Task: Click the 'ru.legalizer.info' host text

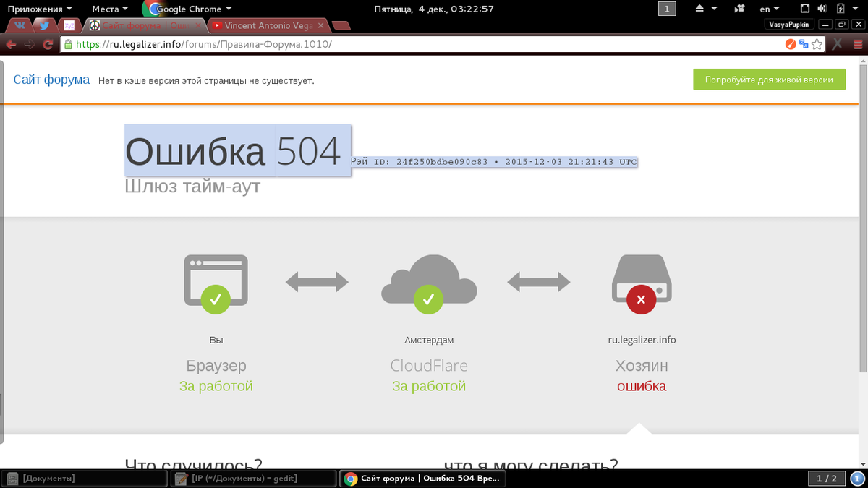Action: pyautogui.click(x=642, y=340)
